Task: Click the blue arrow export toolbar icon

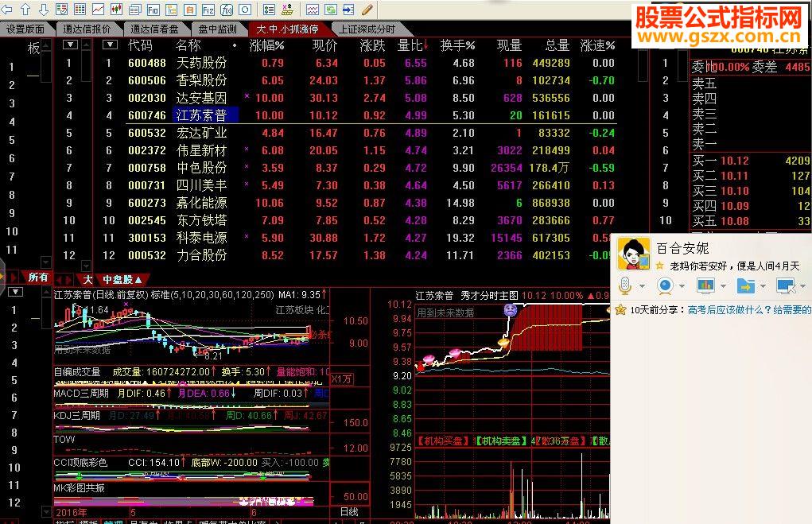Action: (348, 10)
